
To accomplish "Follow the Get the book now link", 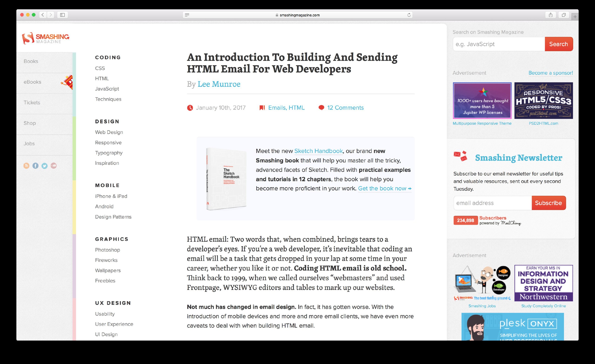I will (x=385, y=188).
